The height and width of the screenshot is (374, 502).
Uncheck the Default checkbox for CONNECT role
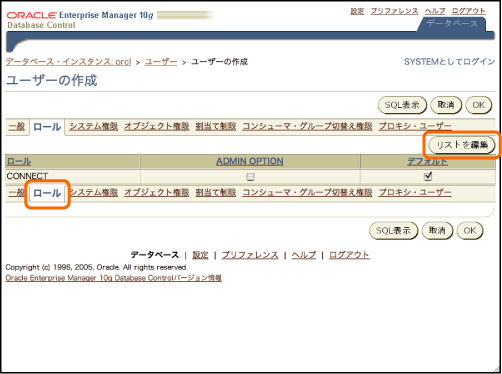[428, 176]
